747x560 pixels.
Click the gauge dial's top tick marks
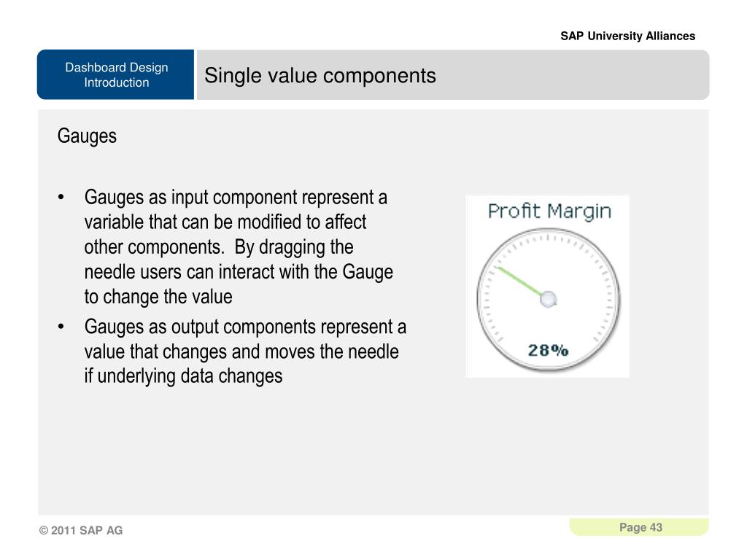(548, 237)
